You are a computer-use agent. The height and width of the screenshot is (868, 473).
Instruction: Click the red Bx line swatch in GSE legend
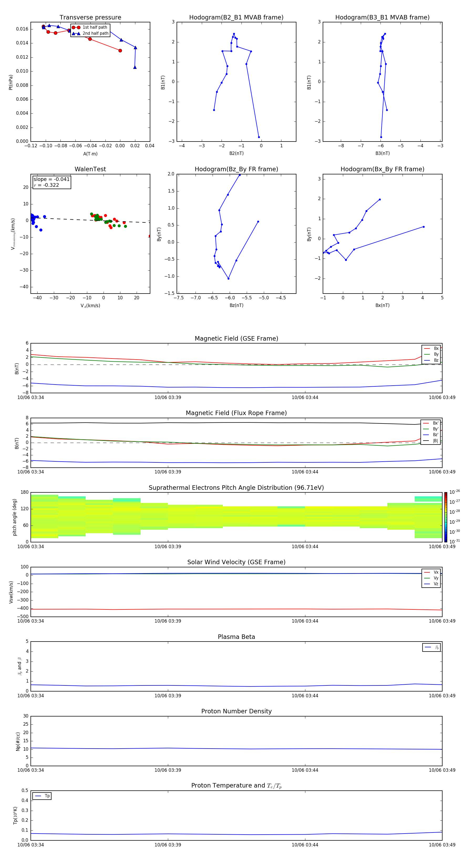[x=427, y=349]
